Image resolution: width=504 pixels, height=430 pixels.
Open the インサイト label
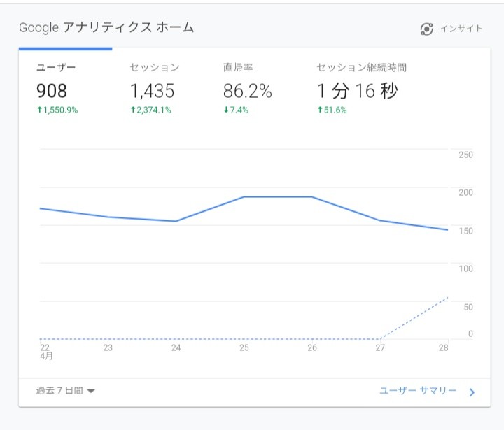tap(461, 29)
